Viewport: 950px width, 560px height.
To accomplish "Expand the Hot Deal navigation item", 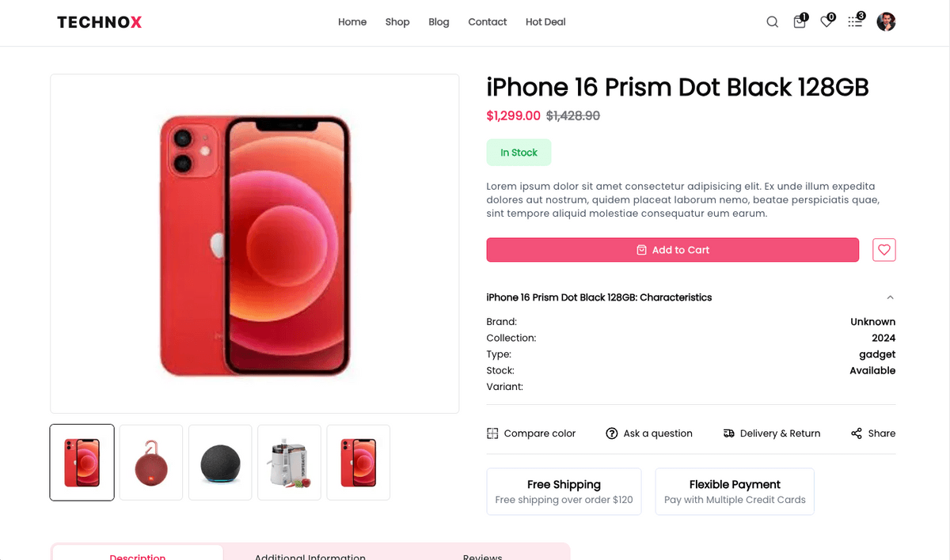I will tap(545, 21).
